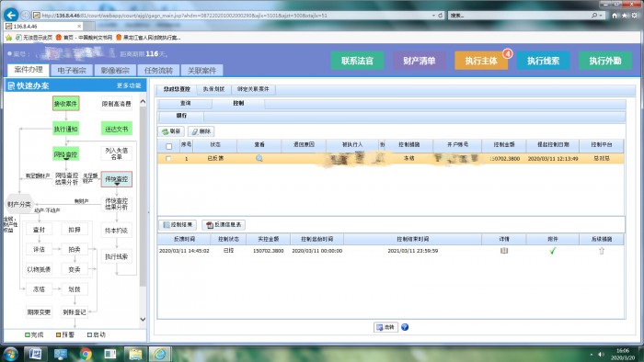The width and height of the screenshot is (644, 362).
Task: Switch to the 关联案件 tab
Action: pyautogui.click(x=201, y=70)
